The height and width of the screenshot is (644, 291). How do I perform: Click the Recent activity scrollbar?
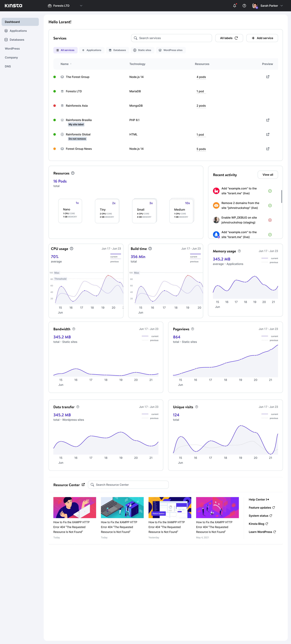282,197
